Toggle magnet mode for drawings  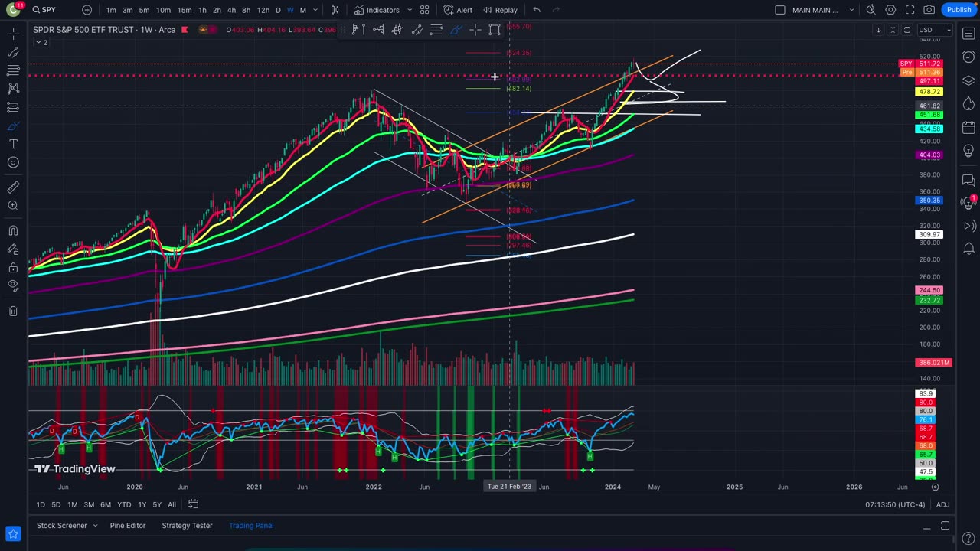click(x=13, y=230)
